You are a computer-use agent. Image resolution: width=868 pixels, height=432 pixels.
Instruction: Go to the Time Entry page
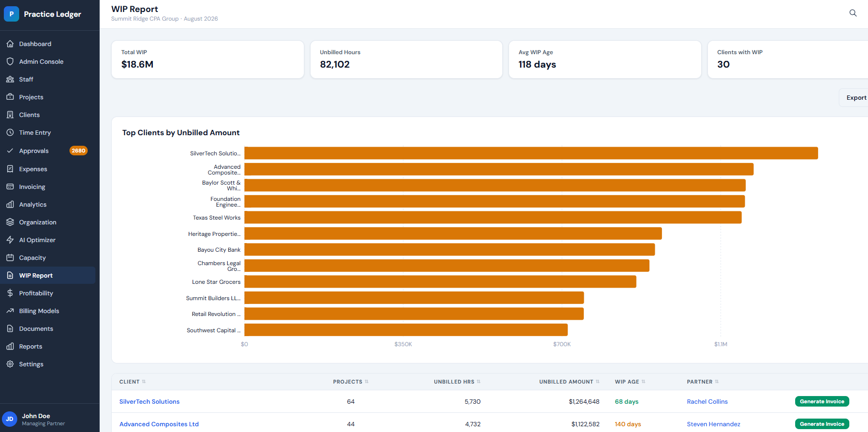[48, 132]
